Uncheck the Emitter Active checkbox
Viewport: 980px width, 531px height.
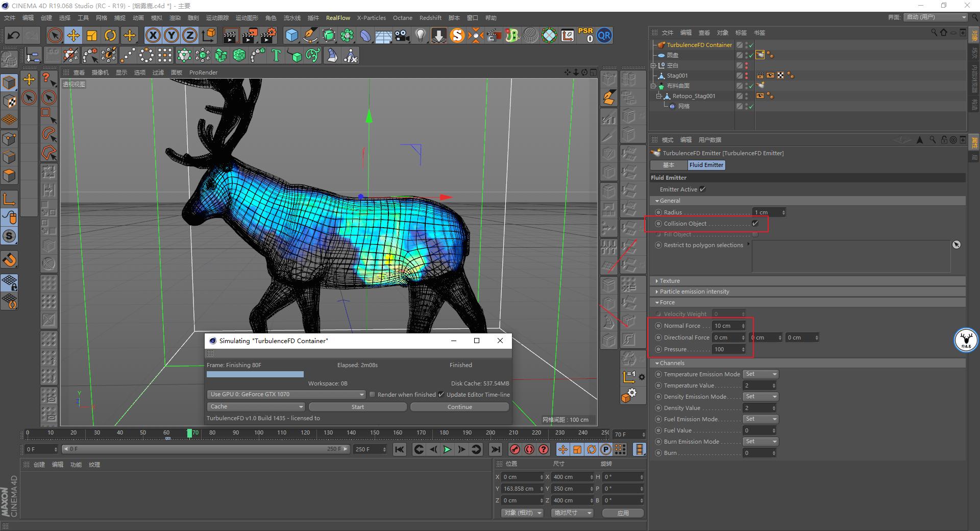(x=703, y=189)
